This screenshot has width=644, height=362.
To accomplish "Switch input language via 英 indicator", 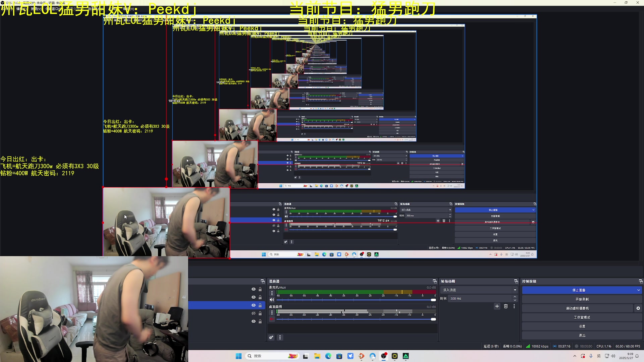I will (x=599, y=356).
